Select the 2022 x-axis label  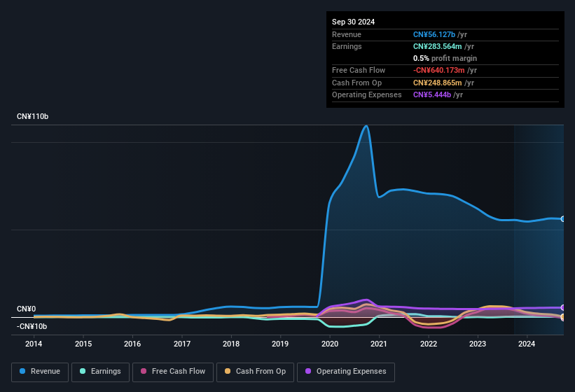[x=429, y=344]
